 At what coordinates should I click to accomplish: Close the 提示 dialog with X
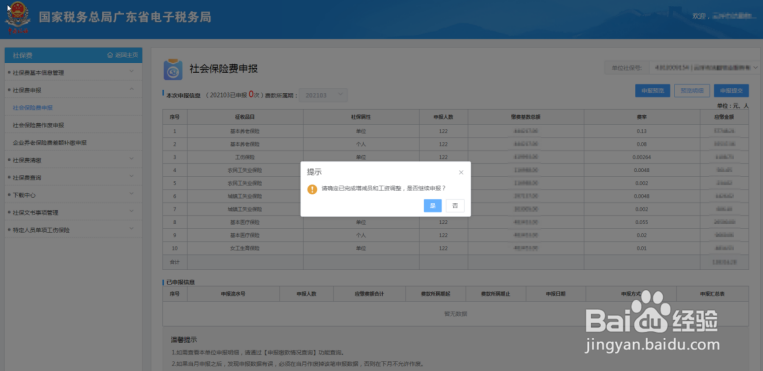click(x=461, y=172)
